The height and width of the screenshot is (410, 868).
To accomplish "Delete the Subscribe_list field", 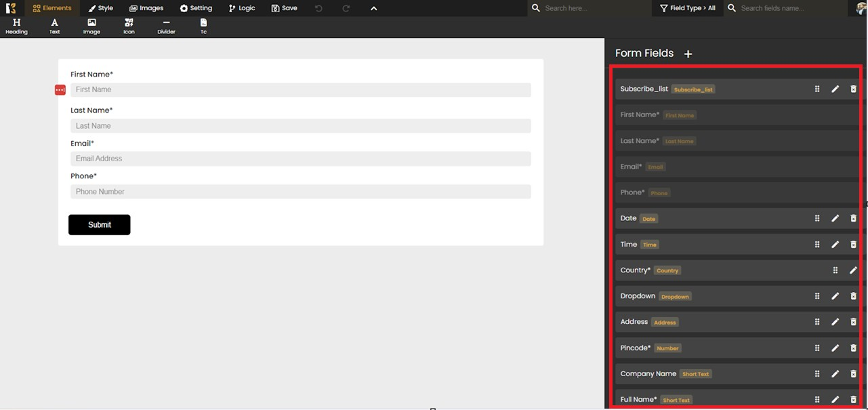I will [853, 89].
